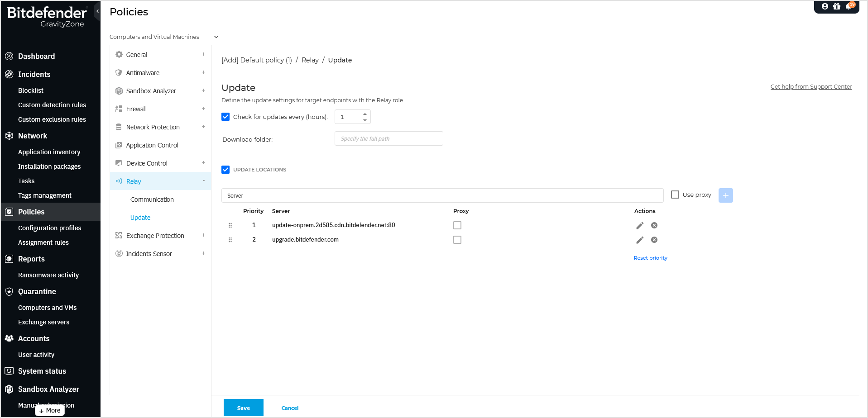Go to Blocklist in sidebar
The height and width of the screenshot is (418, 868).
tap(31, 90)
